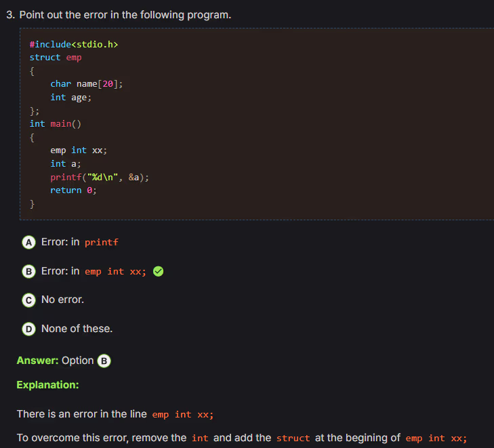Click the 'int main()' line in code
Image resolution: width=494 pixels, height=448 pixels.
point(56,123)
